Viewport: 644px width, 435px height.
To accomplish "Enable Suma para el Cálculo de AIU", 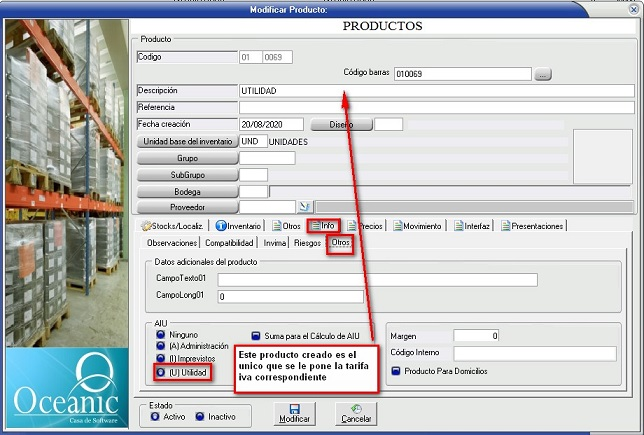I will tap(256, 337).
